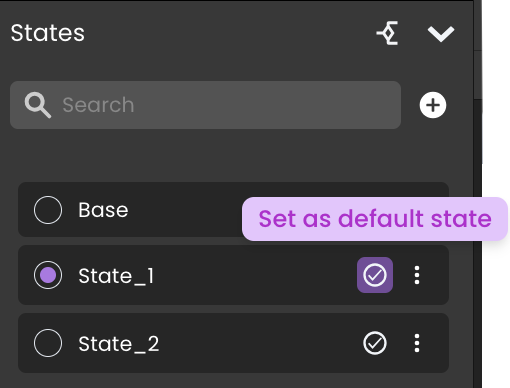Open the State_1 three-dot options menu
Image resolution: width=510 pixels, height=388 pixels.
tap(417, 275)
